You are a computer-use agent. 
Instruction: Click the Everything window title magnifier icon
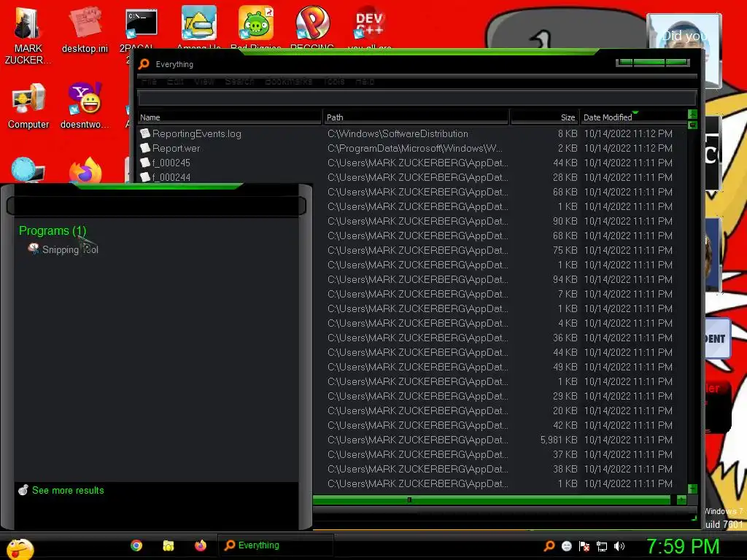(144, 64)
